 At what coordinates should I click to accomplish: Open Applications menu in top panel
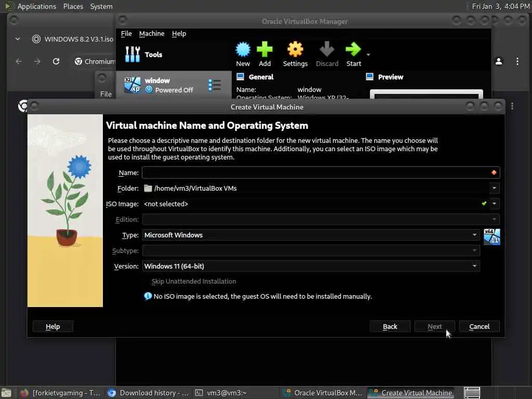37,6
